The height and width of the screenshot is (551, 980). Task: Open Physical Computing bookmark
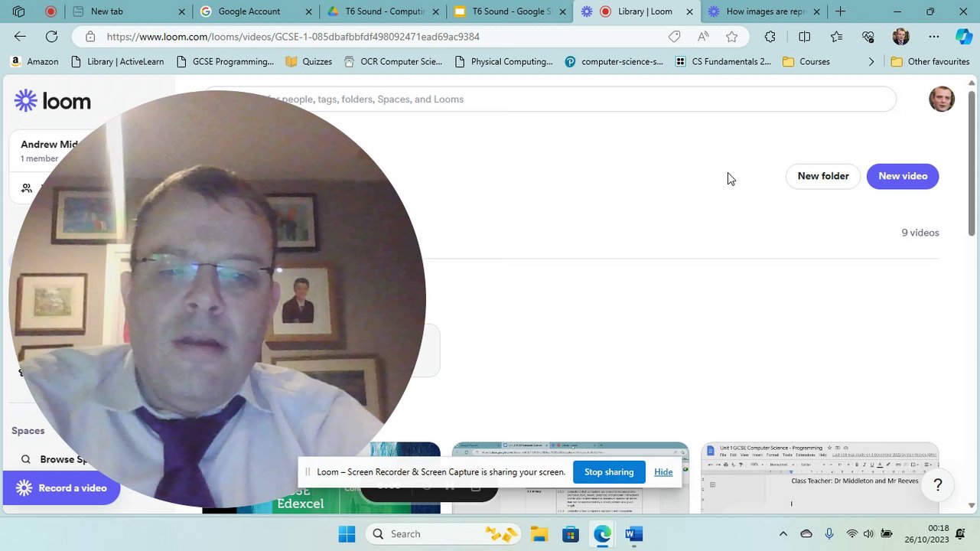click(503, 61)
